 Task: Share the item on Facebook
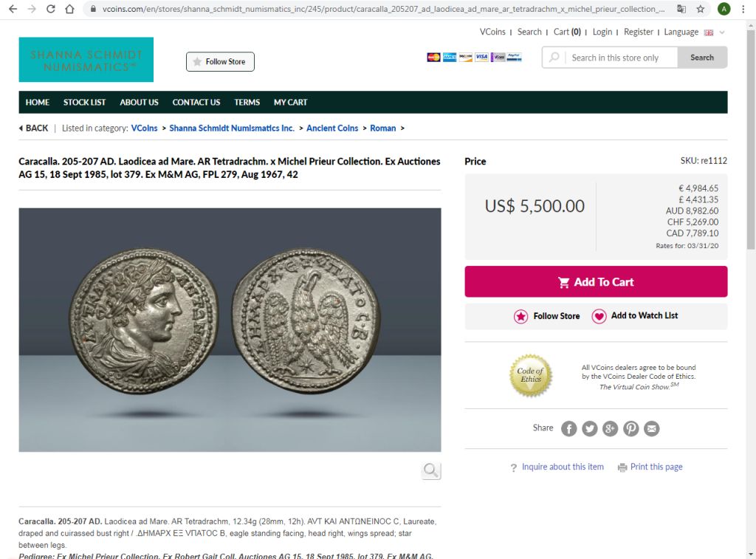point(568,428)
